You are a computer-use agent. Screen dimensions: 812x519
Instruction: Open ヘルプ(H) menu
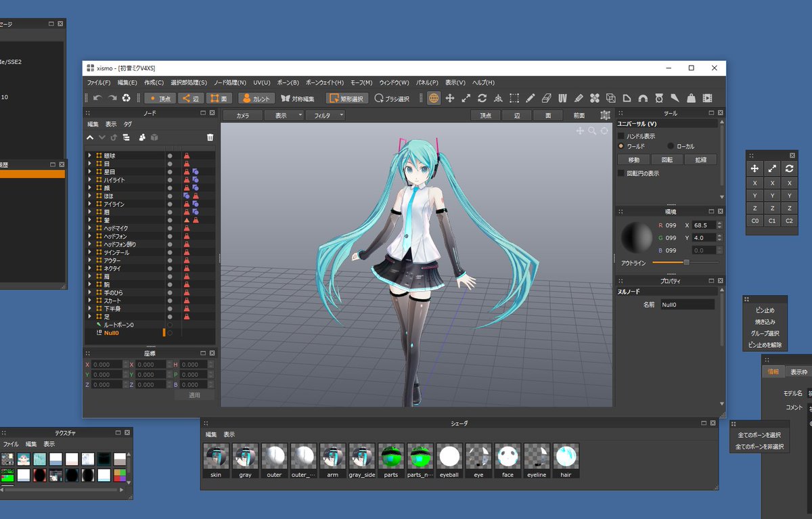(484, 83)
